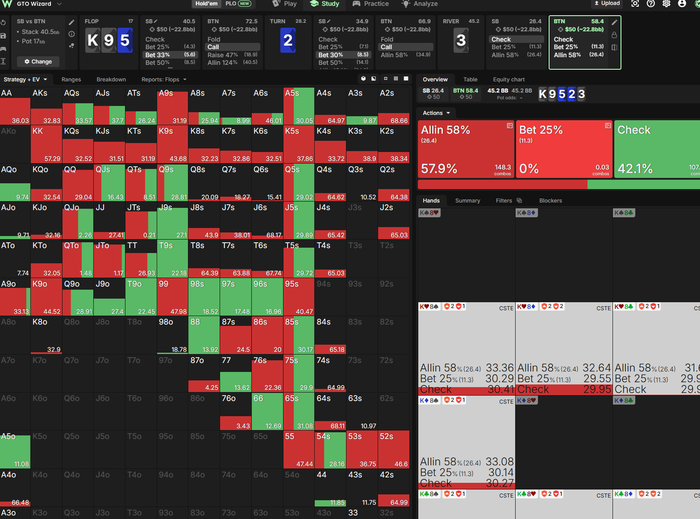The image size is (700, 519).
Task: Expand the Strategy + EV dropdown
Action: point(25,79)
